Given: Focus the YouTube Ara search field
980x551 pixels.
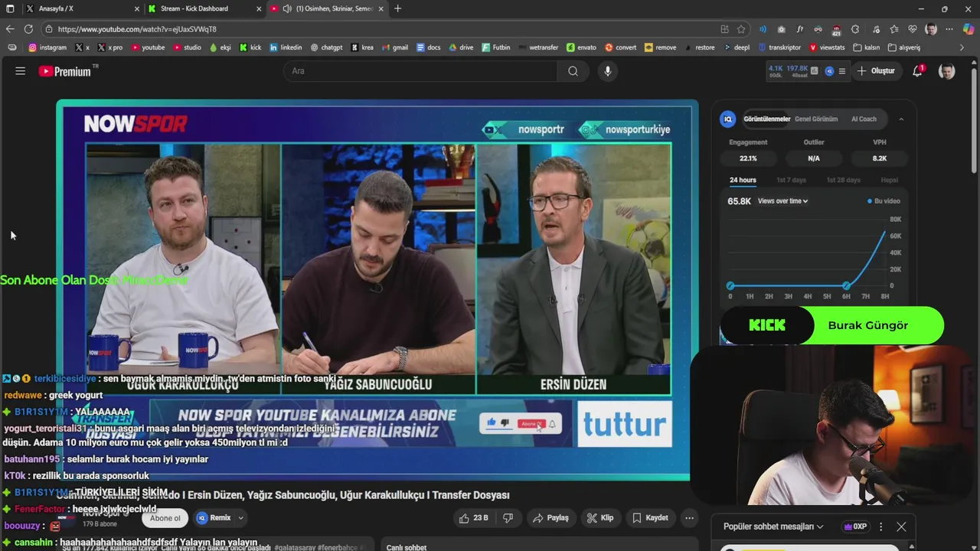Looking at the screenshot, I should 421,71.
